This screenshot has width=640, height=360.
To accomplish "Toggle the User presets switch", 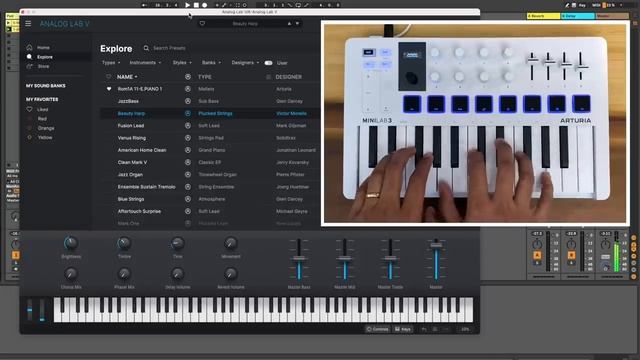I will click(268, 63).
